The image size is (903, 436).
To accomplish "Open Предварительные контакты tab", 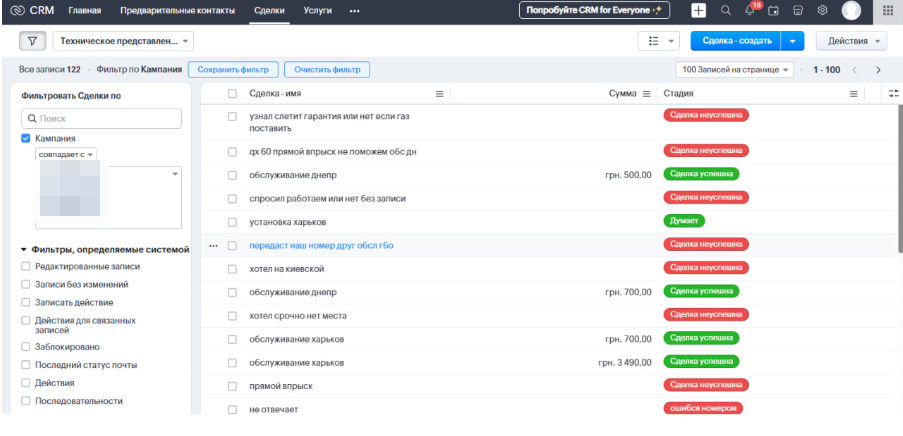I will coord(177,10).
